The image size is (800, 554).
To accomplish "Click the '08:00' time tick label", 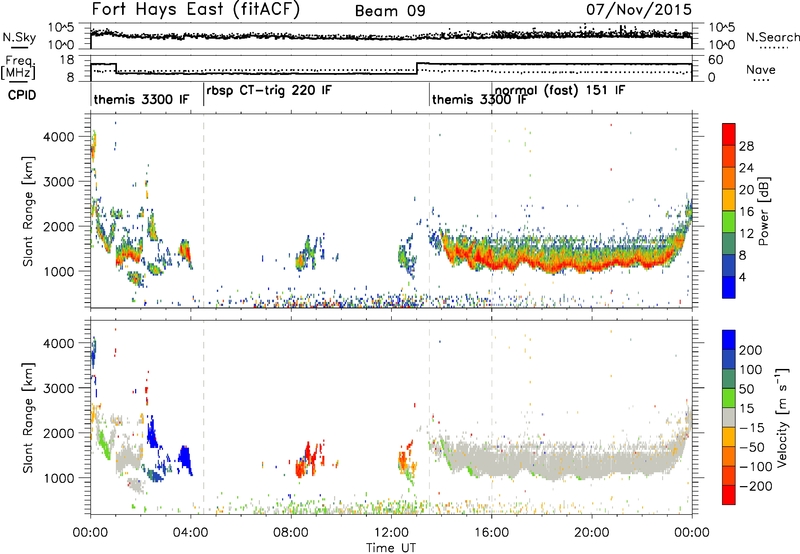I will (x=291, y=533).
